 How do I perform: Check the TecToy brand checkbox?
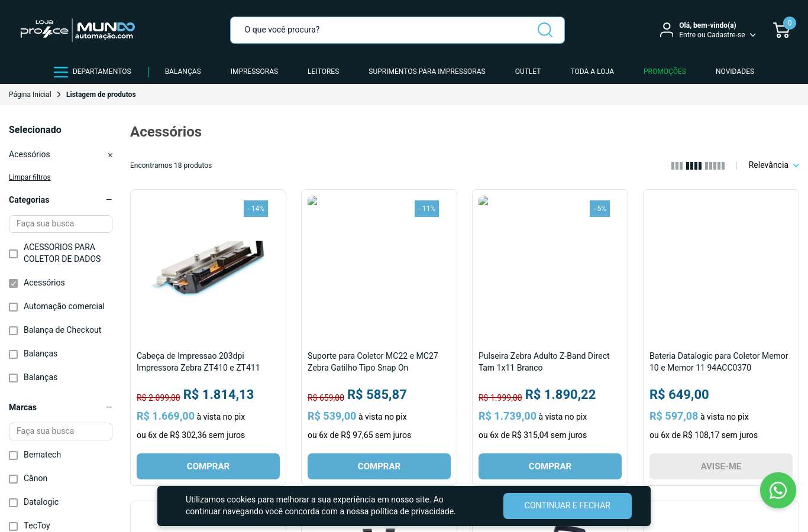click(x=14, y=526)
